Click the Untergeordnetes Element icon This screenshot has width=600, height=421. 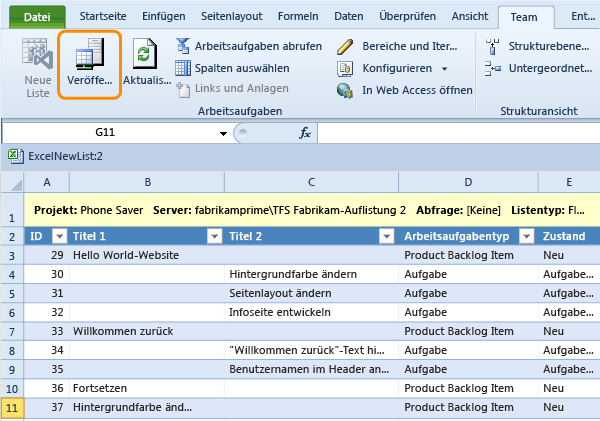tap(492, 68)
